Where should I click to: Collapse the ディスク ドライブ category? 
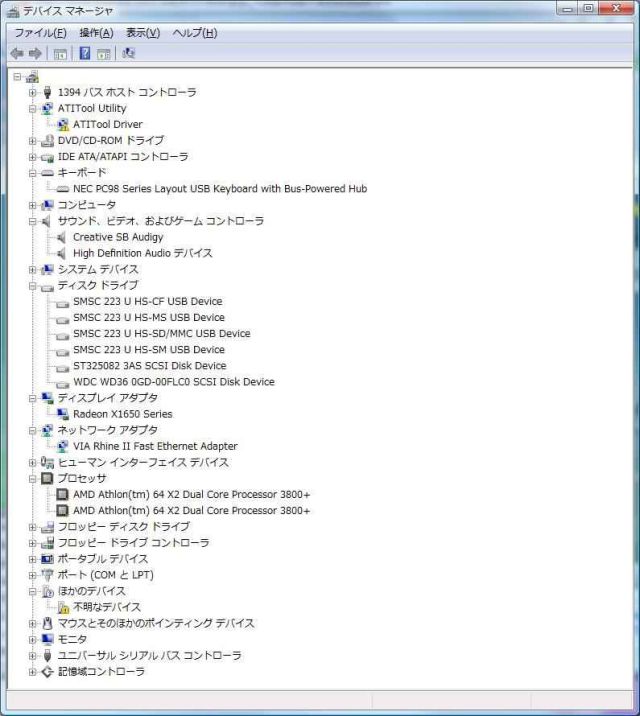click(33, 286)
